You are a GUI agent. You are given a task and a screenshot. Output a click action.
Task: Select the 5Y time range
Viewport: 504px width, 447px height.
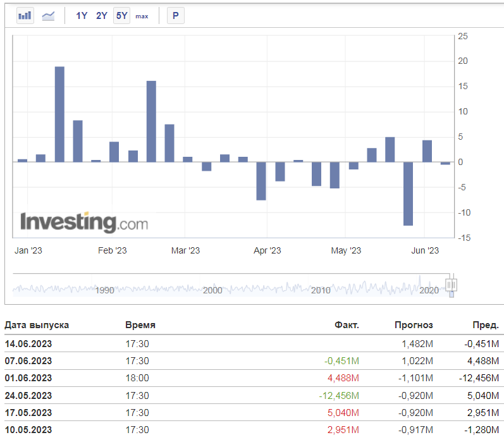pyautogui.click(x=121, y=15)
